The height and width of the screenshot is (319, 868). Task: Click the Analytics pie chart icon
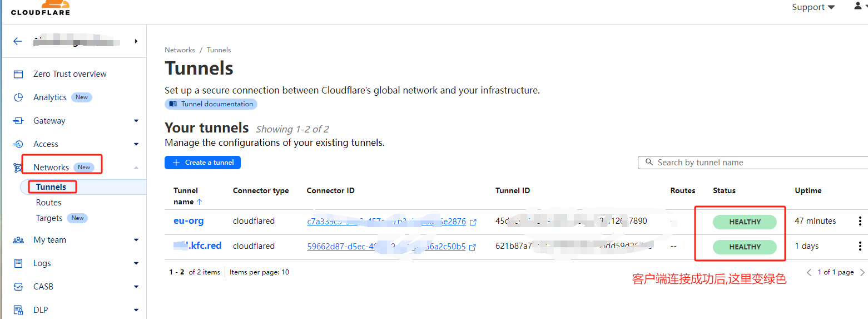[18, 97]
